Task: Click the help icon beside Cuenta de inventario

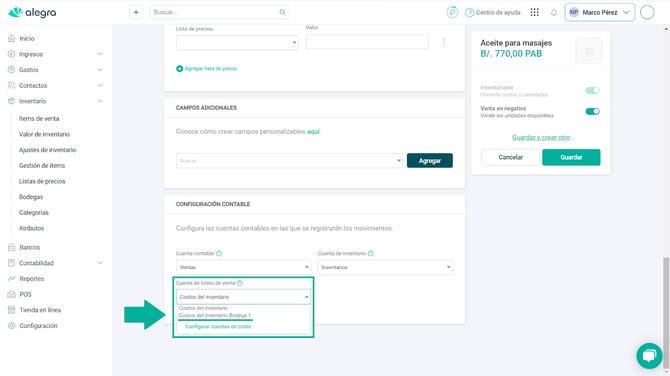Action: coord(370,253)
